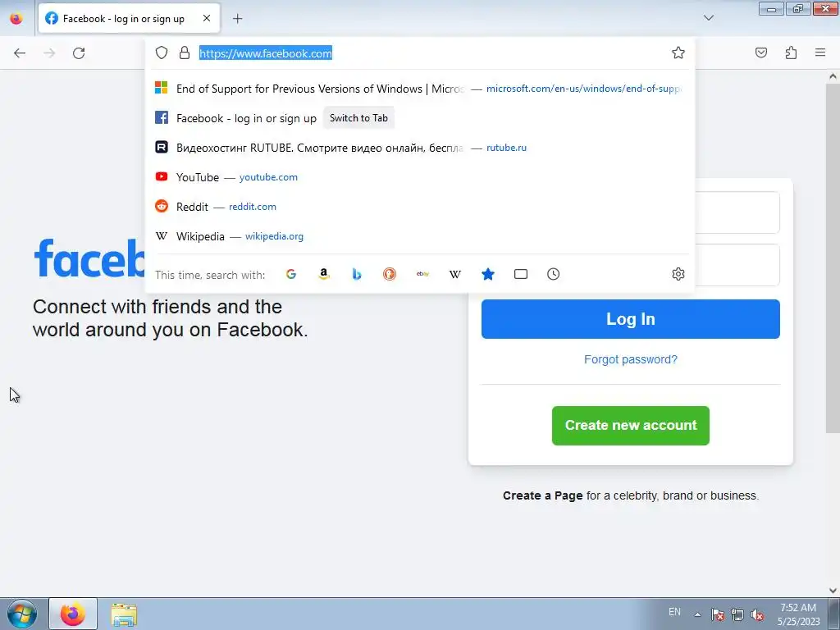The height and width of the screenshot is (630, 840).
Task: Search this time with Amazon
Action: point(323,274)
